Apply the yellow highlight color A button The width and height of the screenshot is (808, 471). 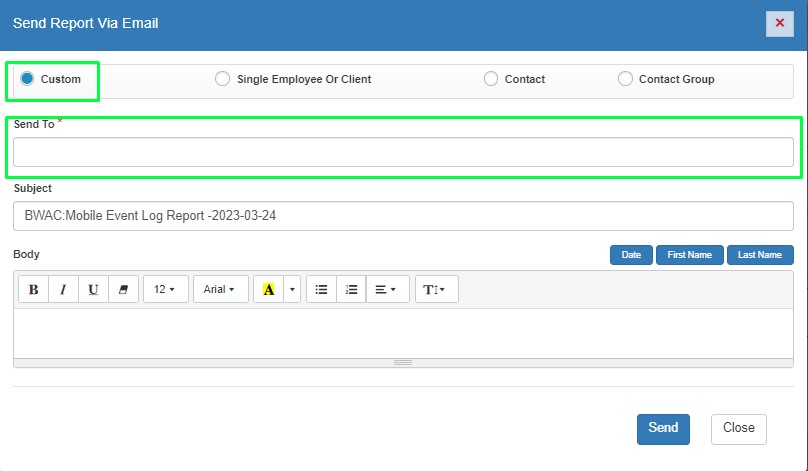pos(268,289)
